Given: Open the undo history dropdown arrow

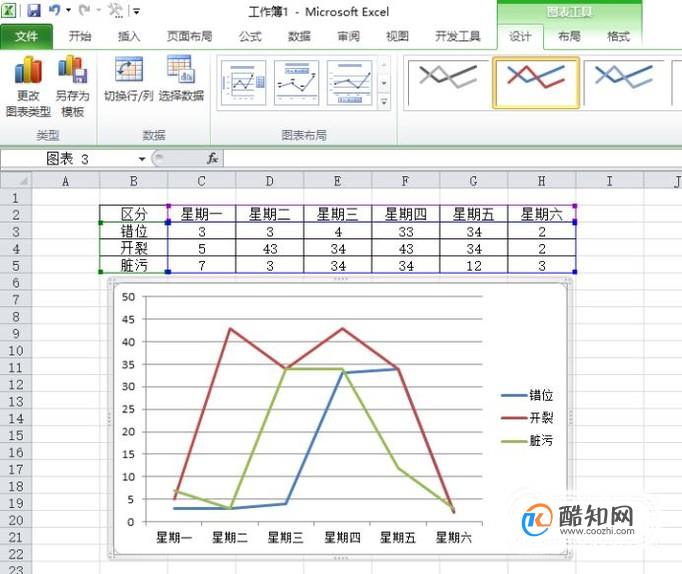Looking at the screenshot, I should 68,10.
